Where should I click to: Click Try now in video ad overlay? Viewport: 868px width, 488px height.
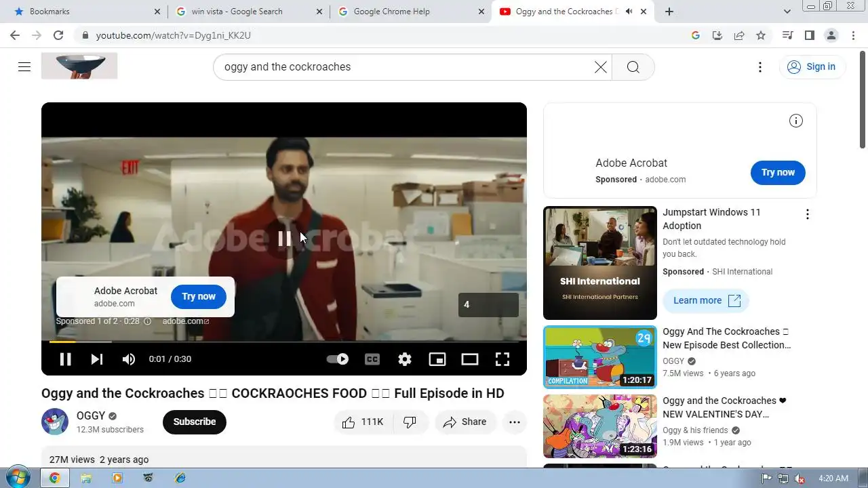tap(199, 296)
